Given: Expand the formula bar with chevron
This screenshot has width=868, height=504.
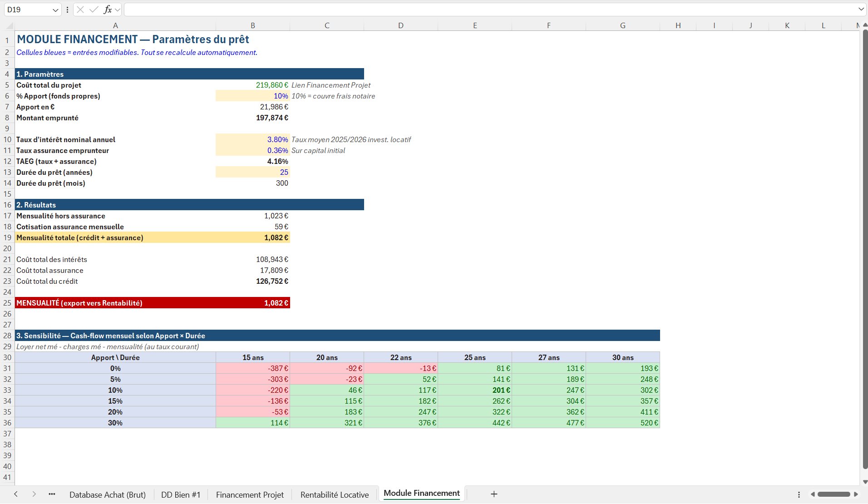Looking at the screenshot, I should [861, 10].
